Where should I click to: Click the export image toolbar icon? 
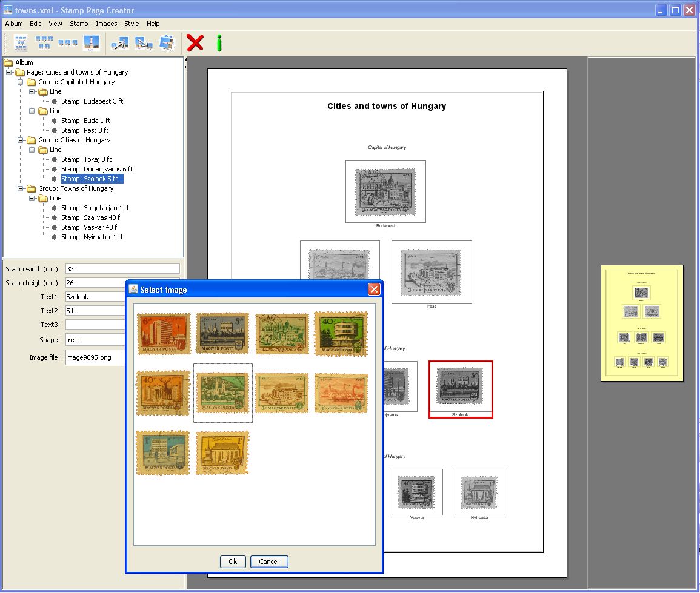click(143, 43)
